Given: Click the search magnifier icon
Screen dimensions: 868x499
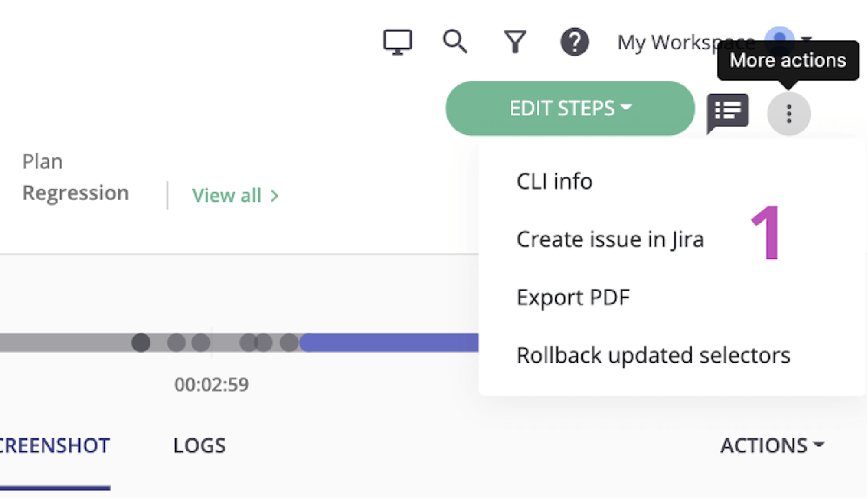Looking at the screenshot, I should tap(455, 41).
